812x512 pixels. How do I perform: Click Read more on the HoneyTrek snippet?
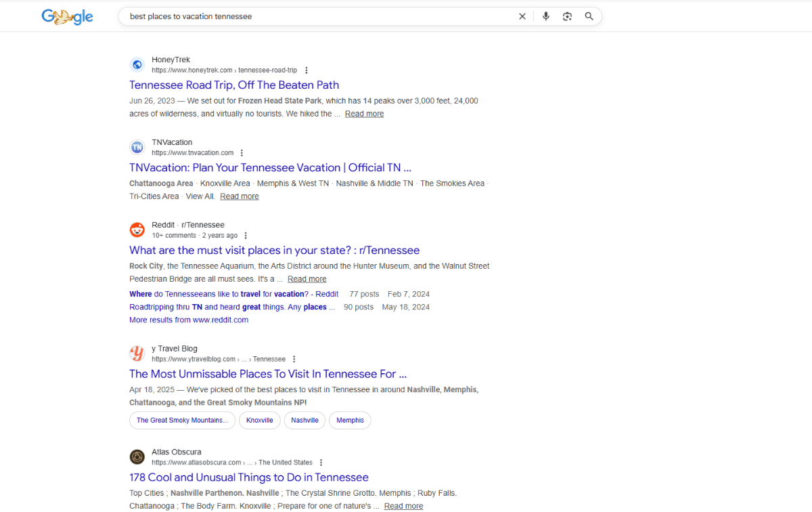tap(364, 113)
